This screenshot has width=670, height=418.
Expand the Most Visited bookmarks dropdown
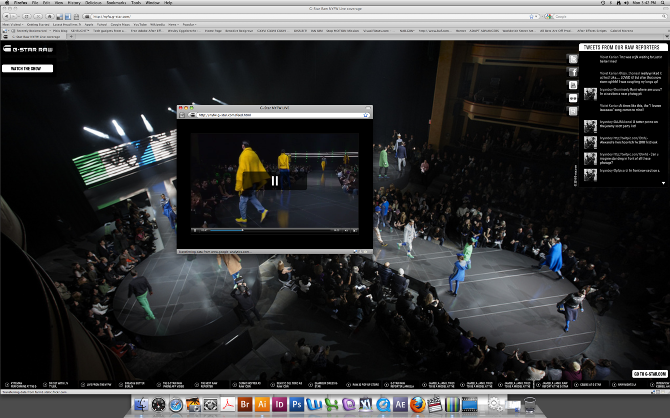point(12,24)
